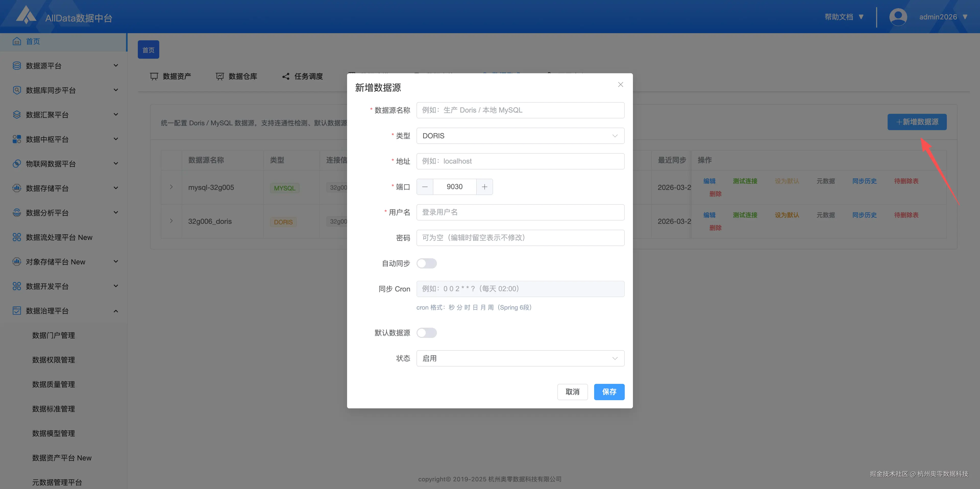Decrease port number with minus button

[425, 187]
